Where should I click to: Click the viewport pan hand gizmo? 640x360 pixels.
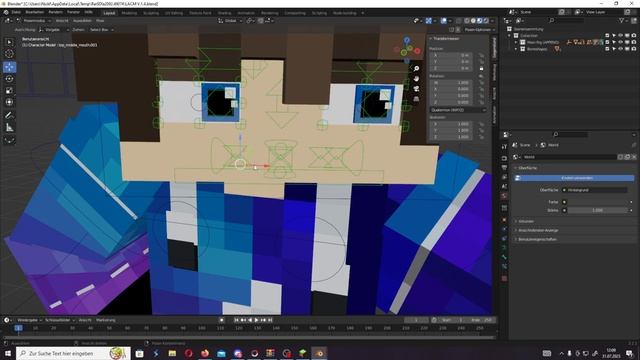tap(416, 79)
